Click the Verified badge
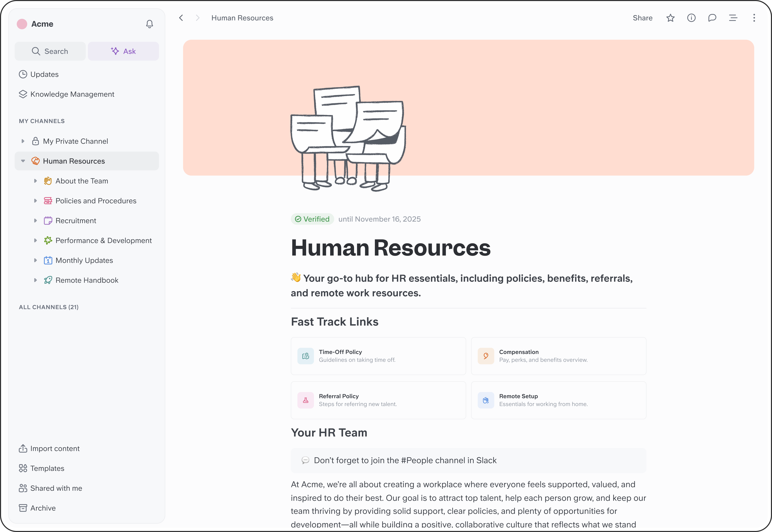This screenshot has width=772, height=532. 312,219
